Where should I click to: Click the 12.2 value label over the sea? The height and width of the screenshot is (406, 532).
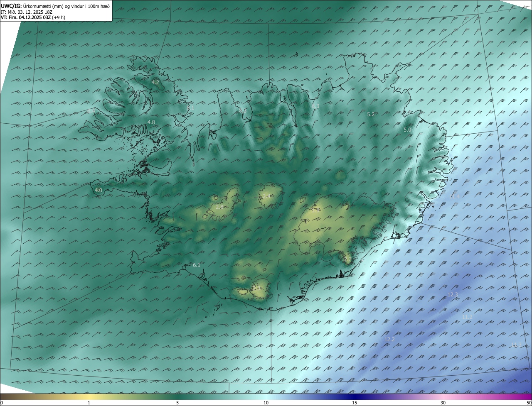click(x=389, y=339)
